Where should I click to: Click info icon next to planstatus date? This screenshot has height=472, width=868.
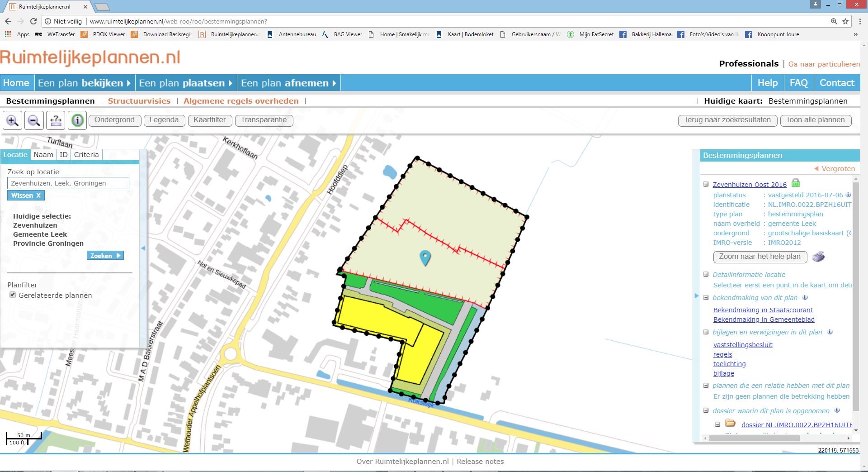849,195
